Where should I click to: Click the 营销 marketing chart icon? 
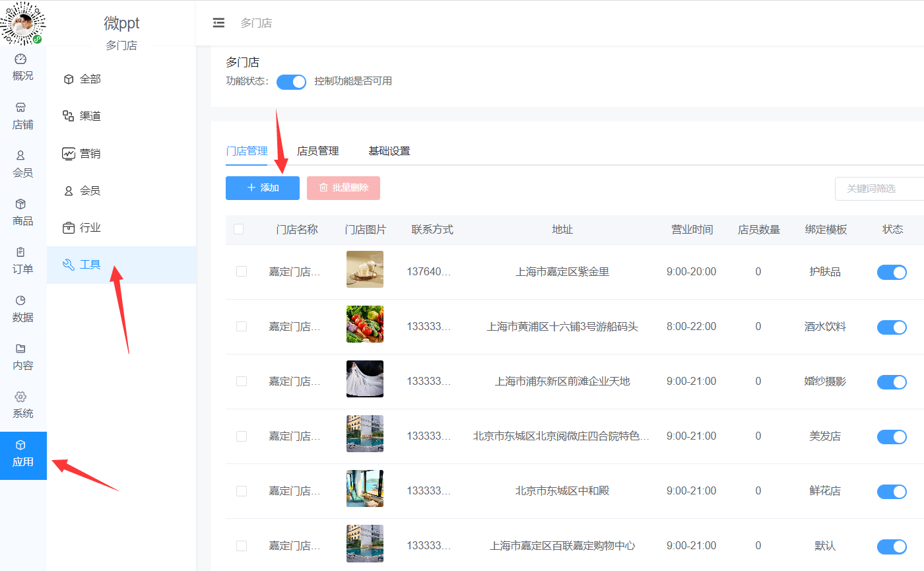point(69,153)
